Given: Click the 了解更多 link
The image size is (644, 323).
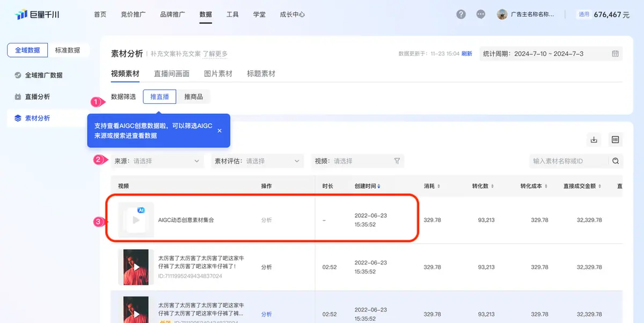Looking at the screenshot, I should click(x=215, y=54).
